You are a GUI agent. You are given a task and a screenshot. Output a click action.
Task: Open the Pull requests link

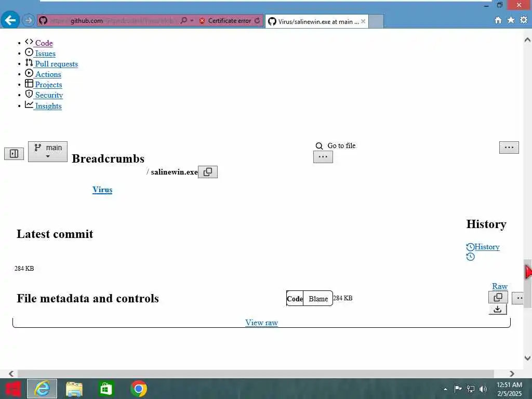click(56, 64)
